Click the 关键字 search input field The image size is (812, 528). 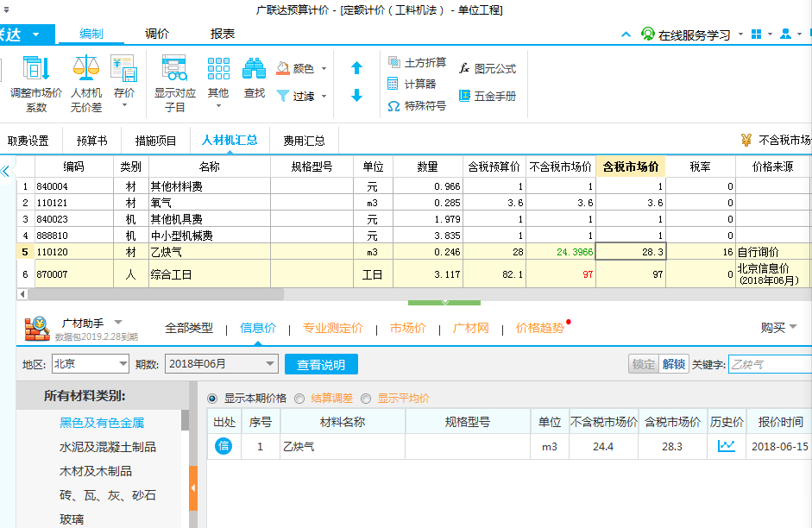(771, 364)
